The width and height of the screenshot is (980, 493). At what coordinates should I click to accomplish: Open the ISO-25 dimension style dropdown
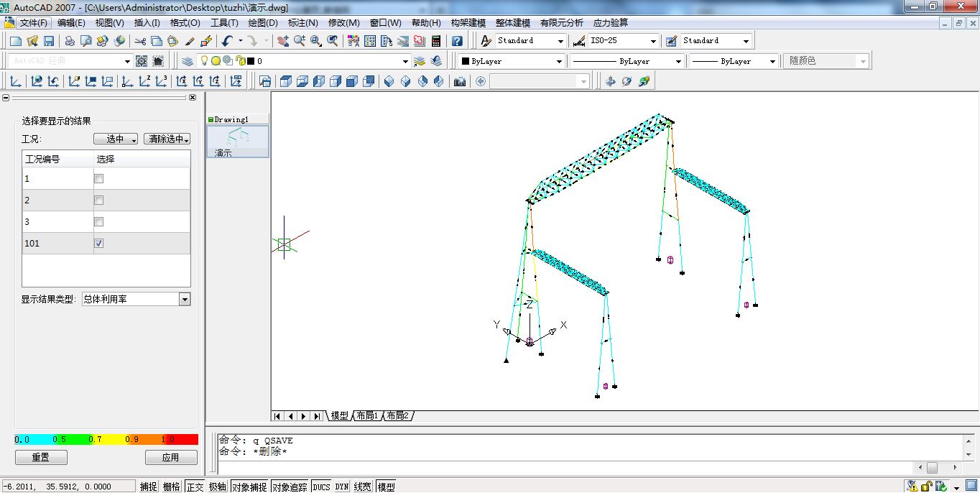tap(652, 41)
